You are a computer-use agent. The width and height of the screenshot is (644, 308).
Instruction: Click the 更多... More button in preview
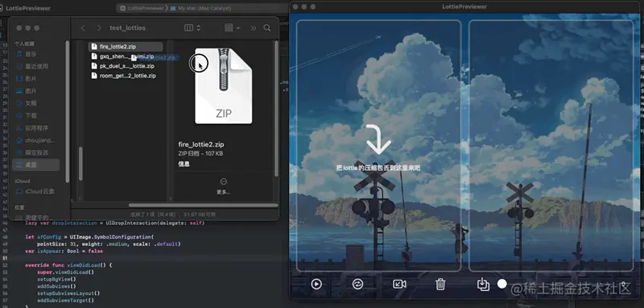(x=224, y=186)
